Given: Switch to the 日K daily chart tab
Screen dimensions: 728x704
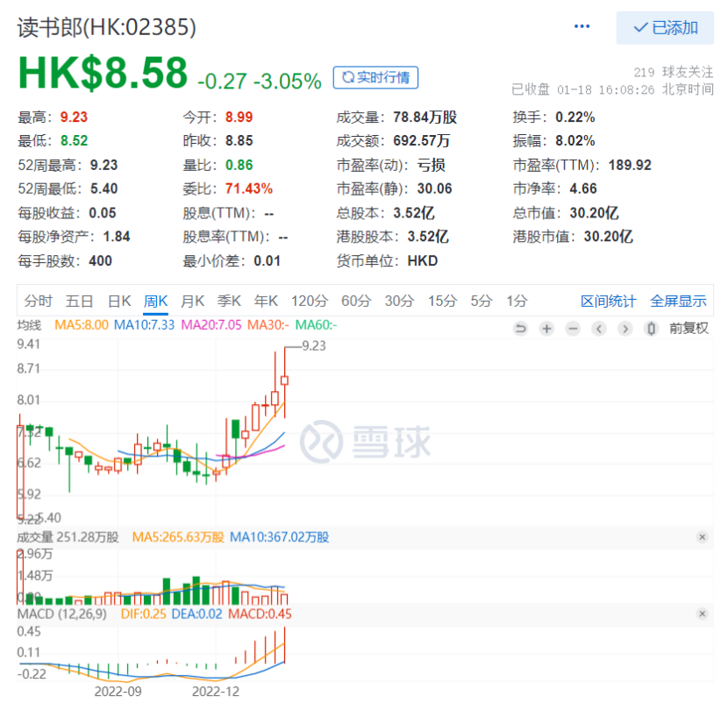Looking at the screenshot, I should tap(118, 301).
